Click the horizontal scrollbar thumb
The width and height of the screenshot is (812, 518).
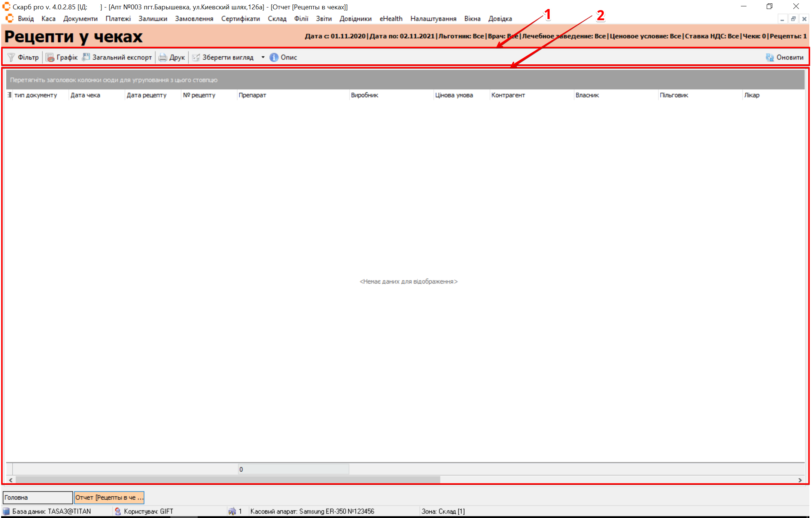228,480
